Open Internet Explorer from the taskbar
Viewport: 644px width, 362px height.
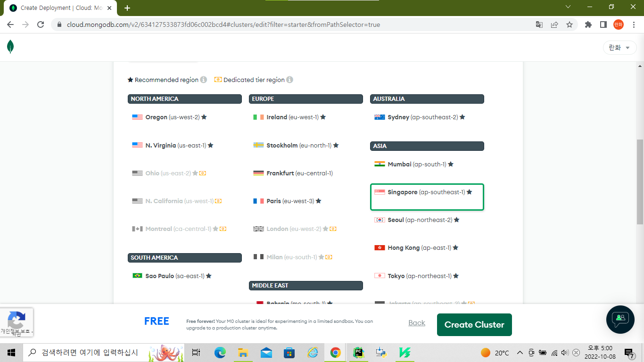pos(313,352)
